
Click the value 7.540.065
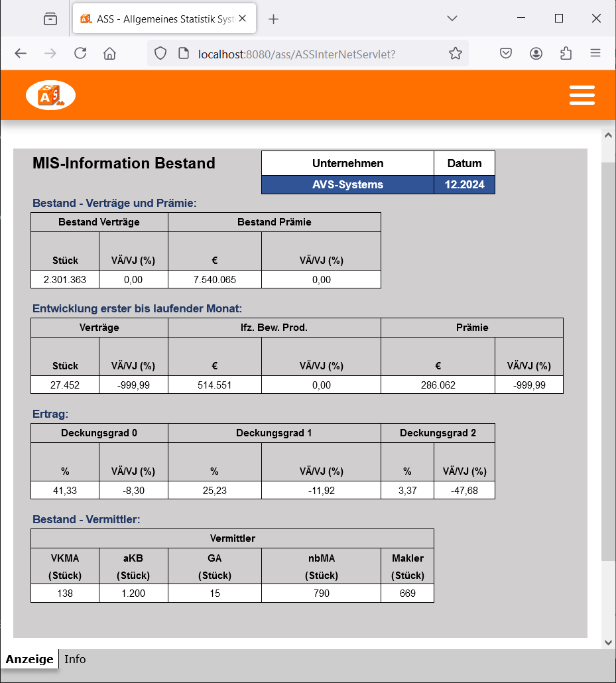tap(215, 280)
